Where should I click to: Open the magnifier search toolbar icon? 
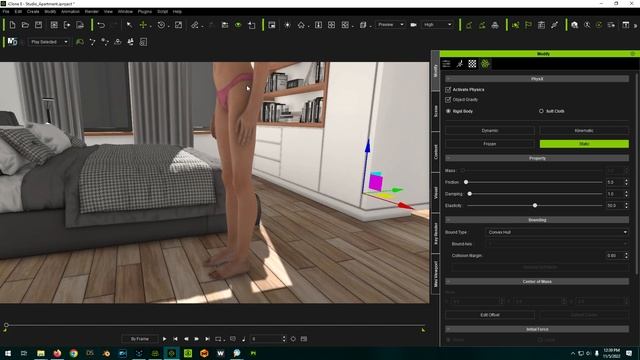[587, 25]
